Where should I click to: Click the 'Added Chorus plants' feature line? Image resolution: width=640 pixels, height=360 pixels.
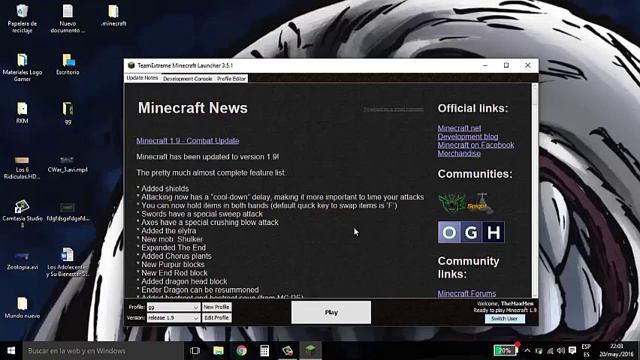[174, 256]
